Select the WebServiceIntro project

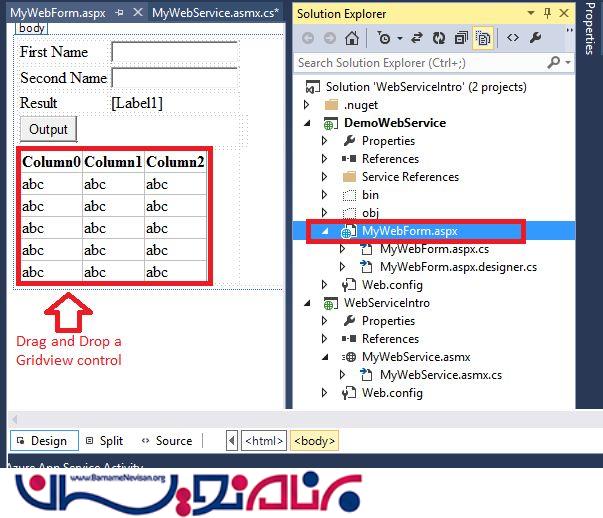click(386, 303)
